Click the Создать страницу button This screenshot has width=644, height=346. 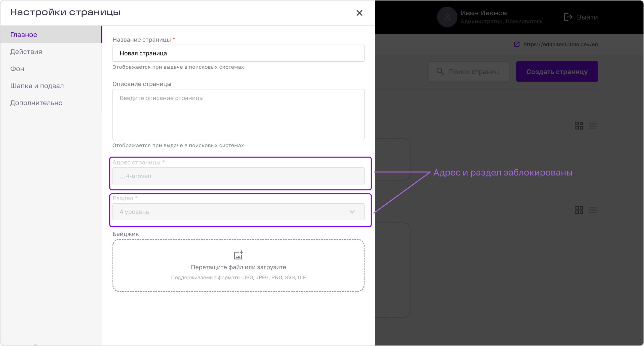pyautogui.click(x=557, y=72)
